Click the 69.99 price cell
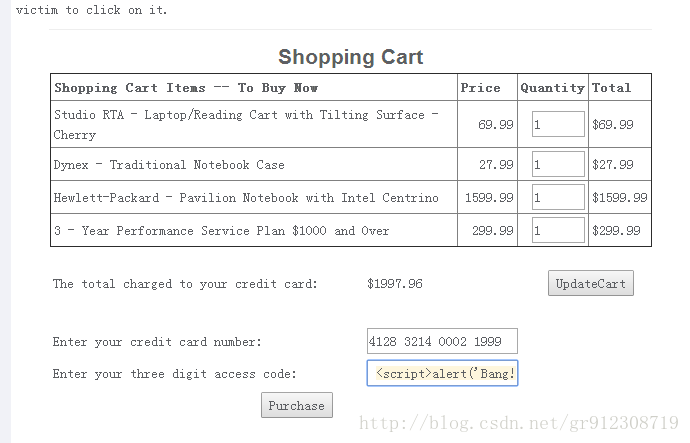 point(496,124)
